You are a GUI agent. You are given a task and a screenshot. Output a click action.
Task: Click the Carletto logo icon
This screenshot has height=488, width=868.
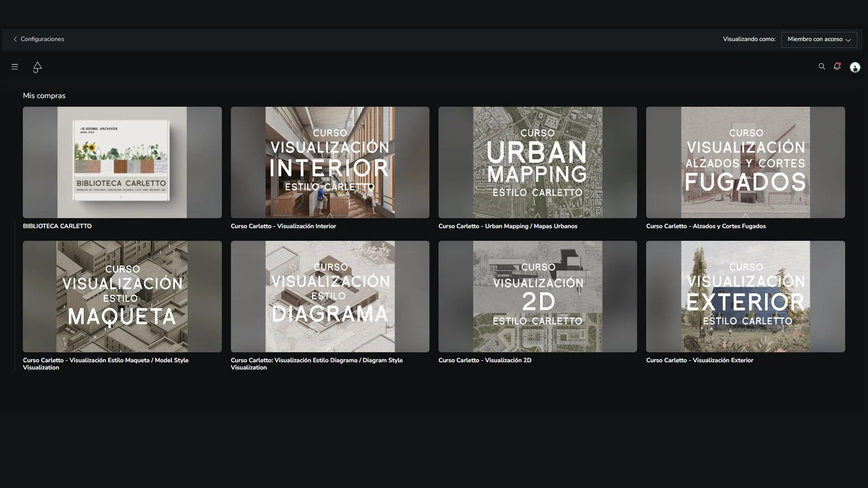pyautogui.click(x=38, y=67)
